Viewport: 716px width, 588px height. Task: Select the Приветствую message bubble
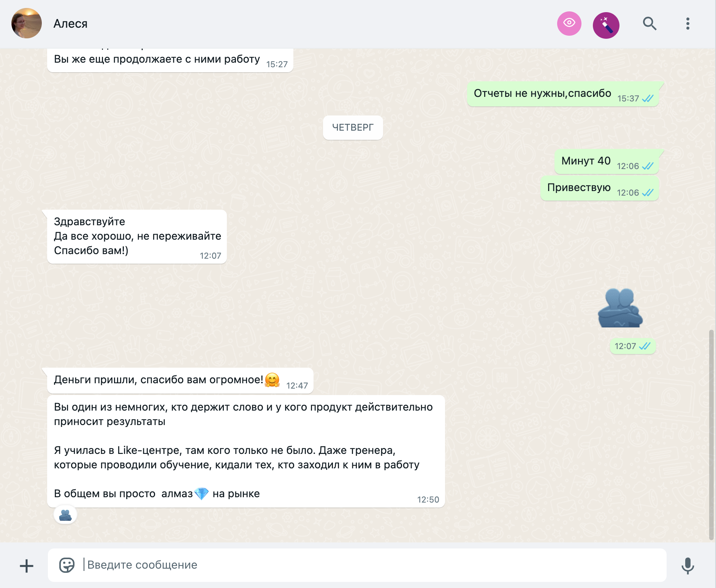(x=599, y=188)
